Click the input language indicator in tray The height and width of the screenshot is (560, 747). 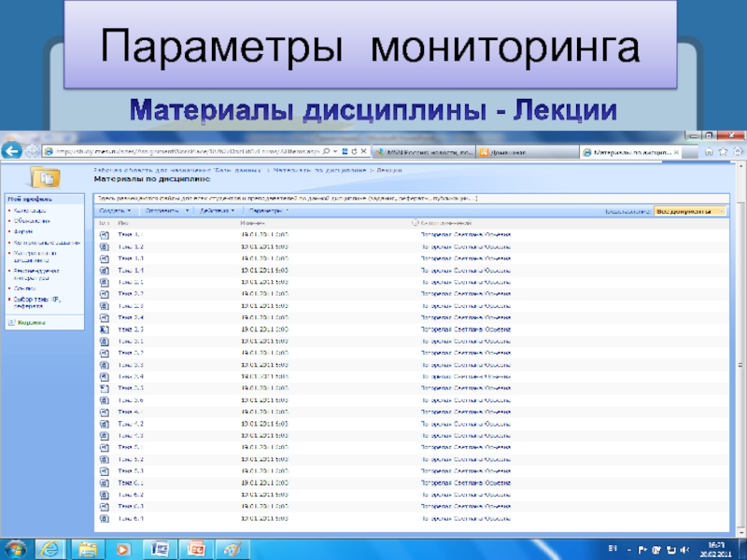(x=613, y=549)
